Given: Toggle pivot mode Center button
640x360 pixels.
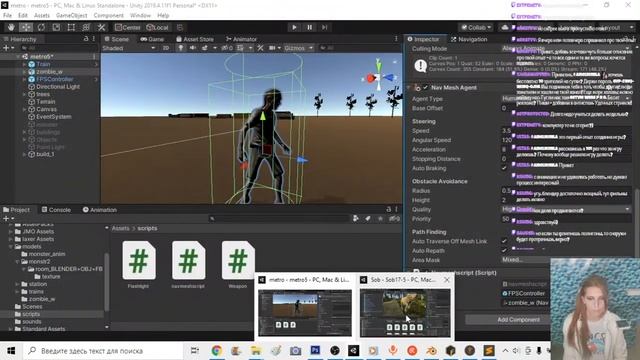Looking at the screenshot, I should coord(128,27).
